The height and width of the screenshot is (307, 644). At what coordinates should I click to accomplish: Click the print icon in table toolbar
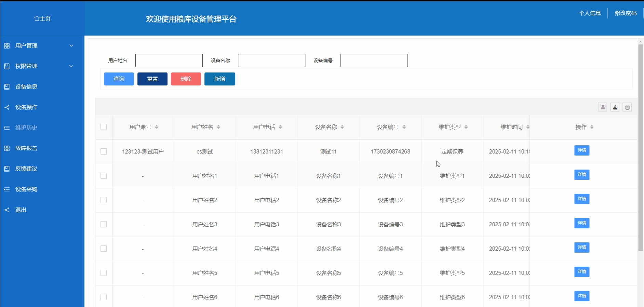tap(627, 107)
